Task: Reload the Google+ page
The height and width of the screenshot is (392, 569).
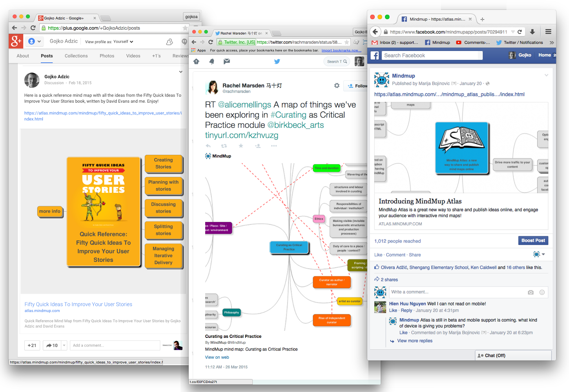Action: (x=33, y=28)
